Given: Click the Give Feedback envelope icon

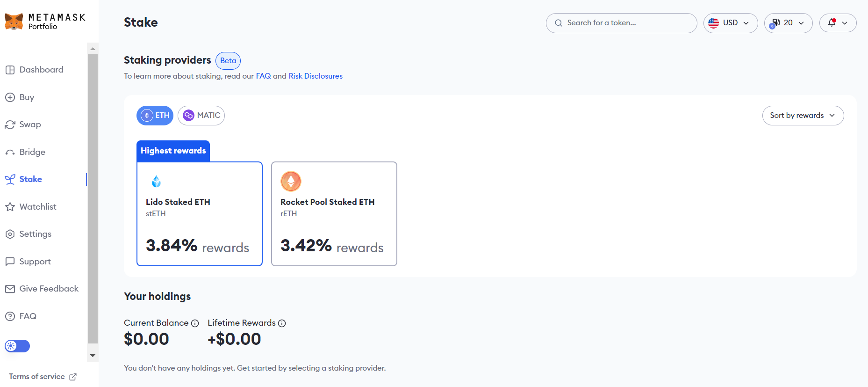Looking at the screenshot, I should coord(10,289).
